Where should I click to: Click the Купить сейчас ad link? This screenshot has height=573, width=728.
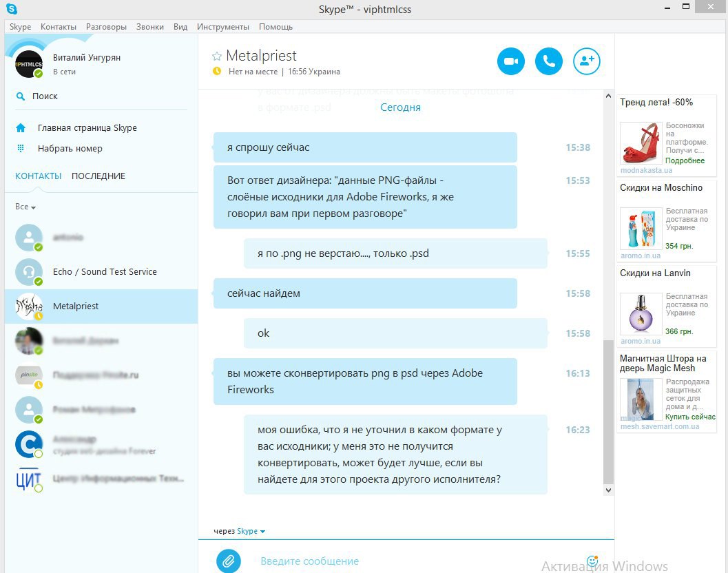[x=690, y=417]
